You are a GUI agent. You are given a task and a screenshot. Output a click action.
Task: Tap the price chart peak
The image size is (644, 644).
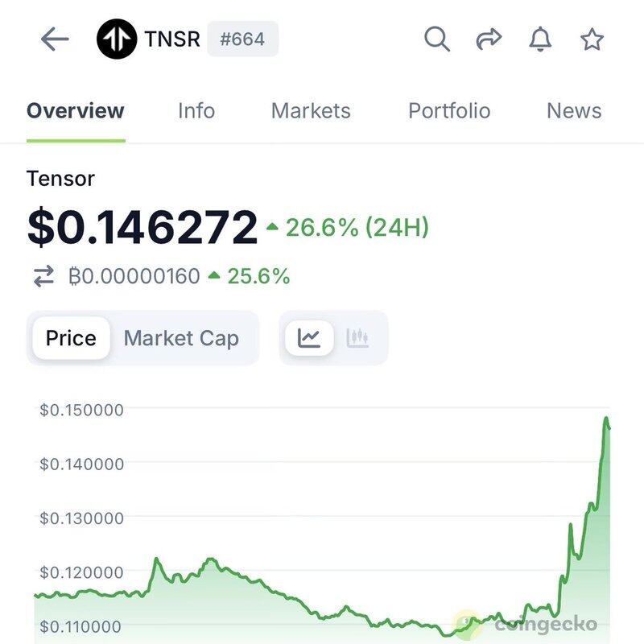click(x=606, y=419)
